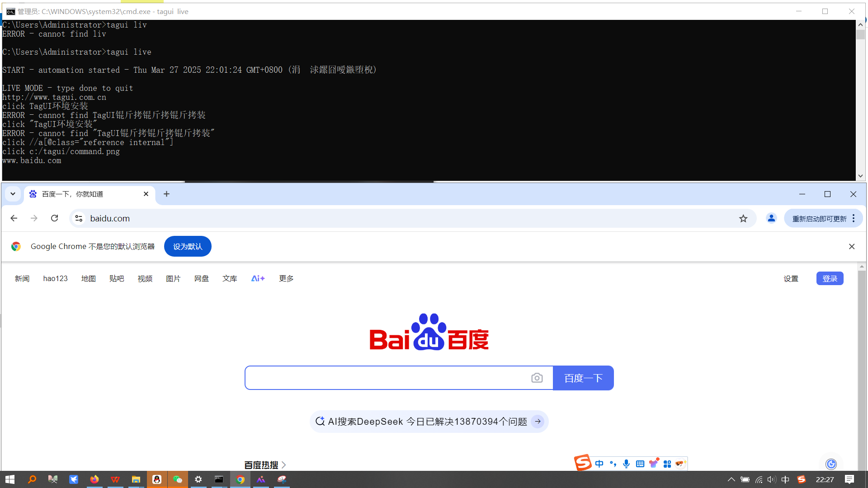Open WPS Office from the taskbar
The width and height of the screenshot is (868, 488).
tap(115, 479)
